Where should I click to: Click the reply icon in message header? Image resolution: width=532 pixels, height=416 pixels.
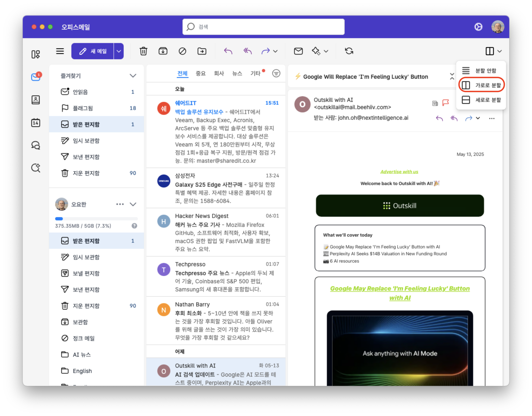coord(439,119)
